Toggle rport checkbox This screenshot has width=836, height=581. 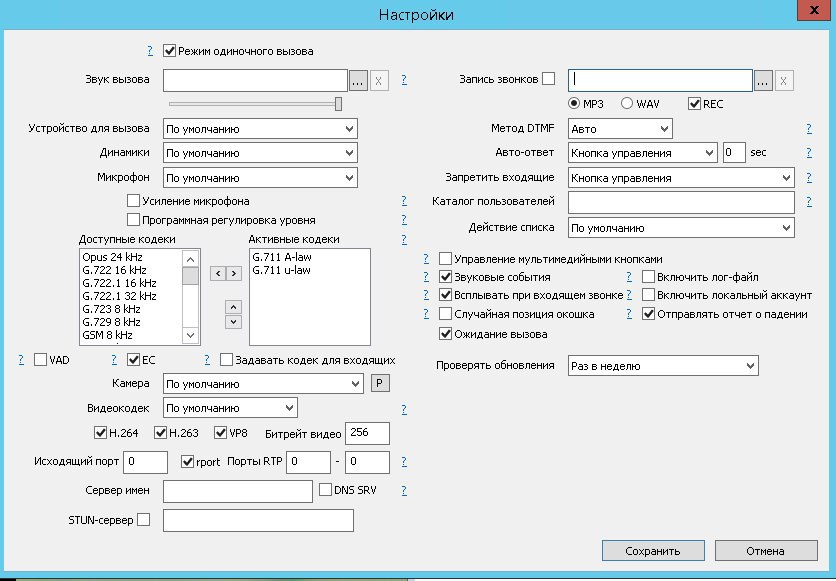click(187, 462)
